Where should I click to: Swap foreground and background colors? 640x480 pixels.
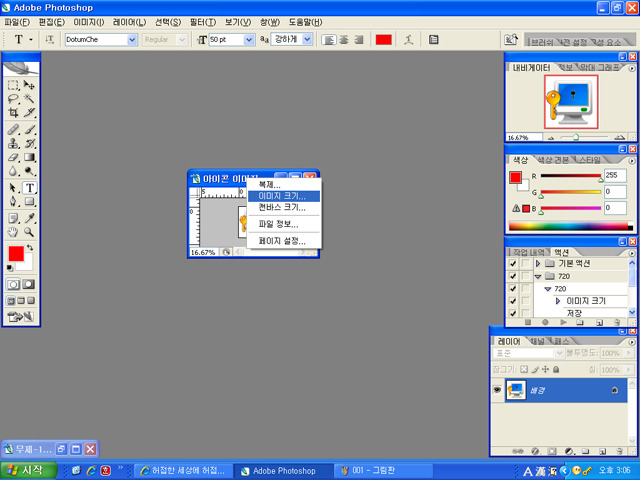(x=30, y=248)
